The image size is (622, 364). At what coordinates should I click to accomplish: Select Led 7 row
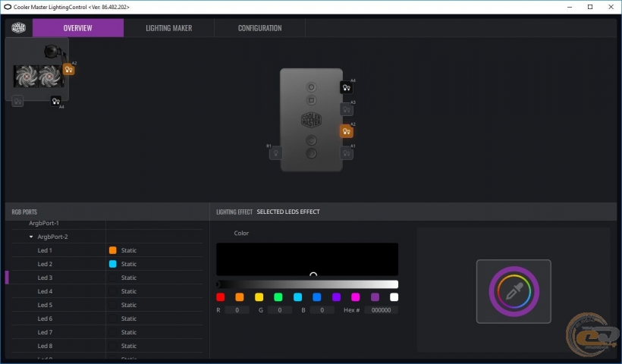pyautogui.click(x=107, y=332)
